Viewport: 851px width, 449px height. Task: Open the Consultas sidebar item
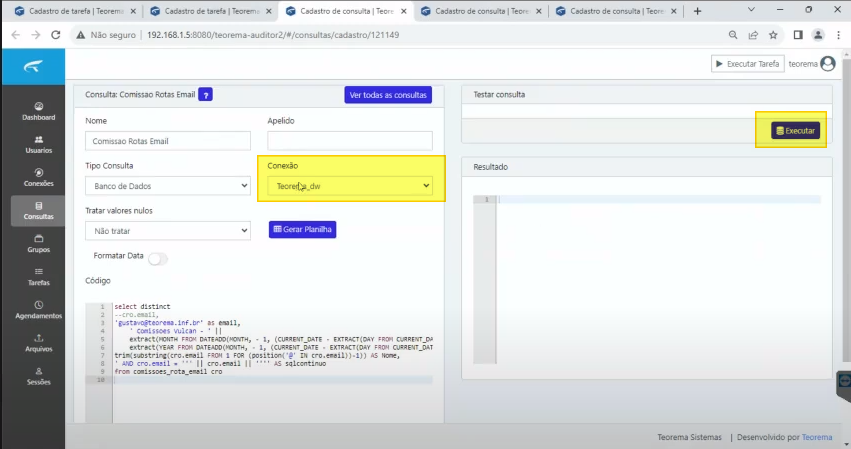39,211
